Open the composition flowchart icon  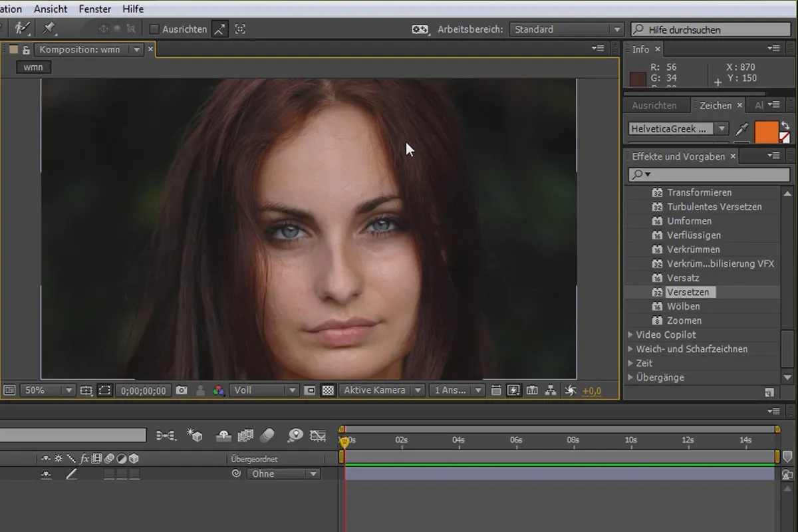pyautogui.click(x=550, y=390)
